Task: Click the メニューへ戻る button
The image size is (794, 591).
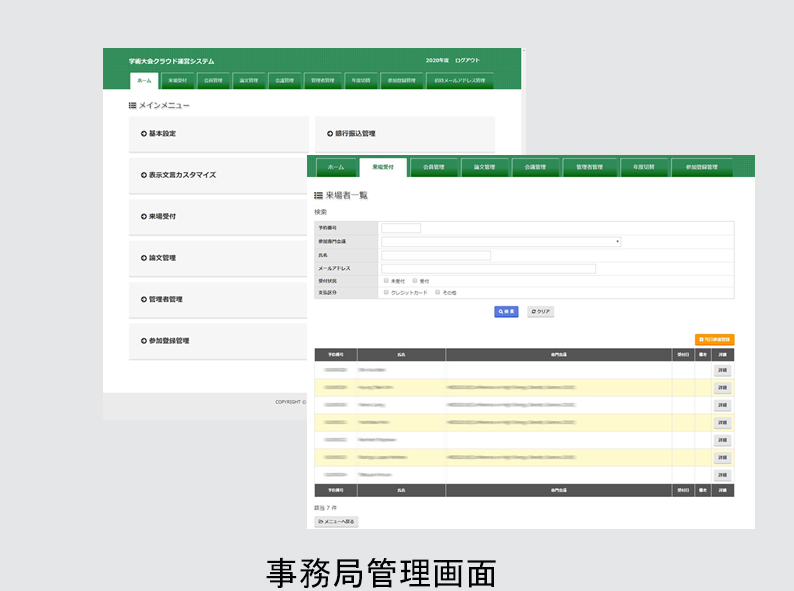Action: click(336, 522)
